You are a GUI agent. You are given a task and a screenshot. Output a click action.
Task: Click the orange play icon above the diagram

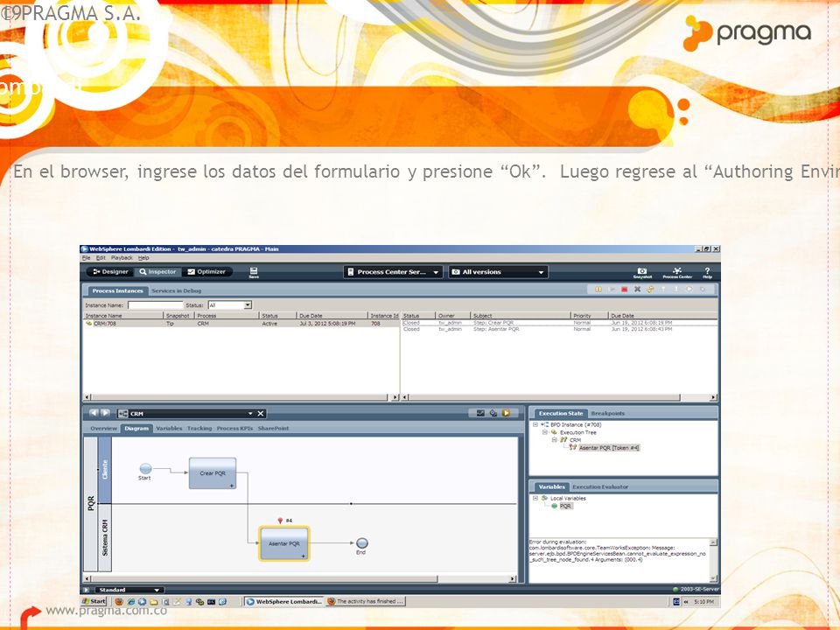(506, 413)
